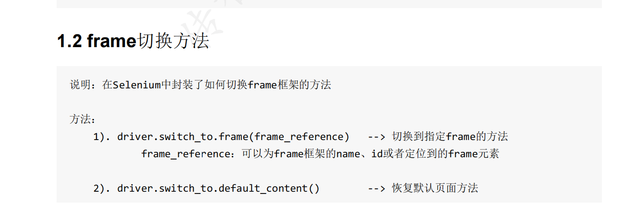Click the word Selenium in the description line
Image resolution: width=644 pixels, height=213 pixels.
click(136, 85)
